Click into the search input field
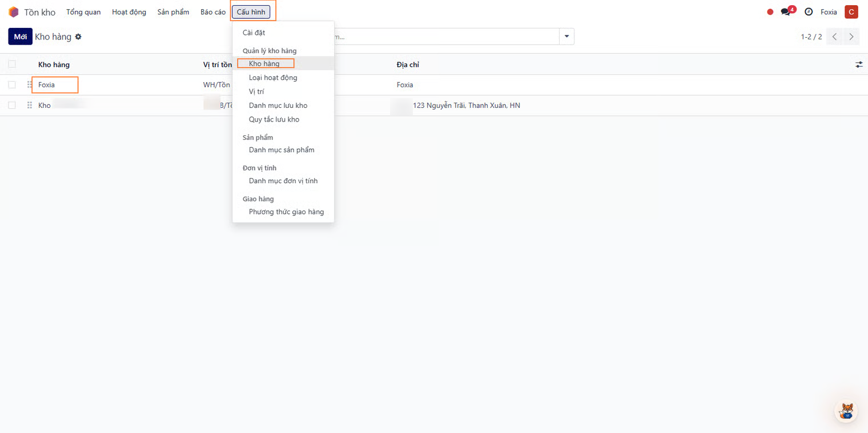The height and width of the screenshot is (433, 868). tap(445, 37)
